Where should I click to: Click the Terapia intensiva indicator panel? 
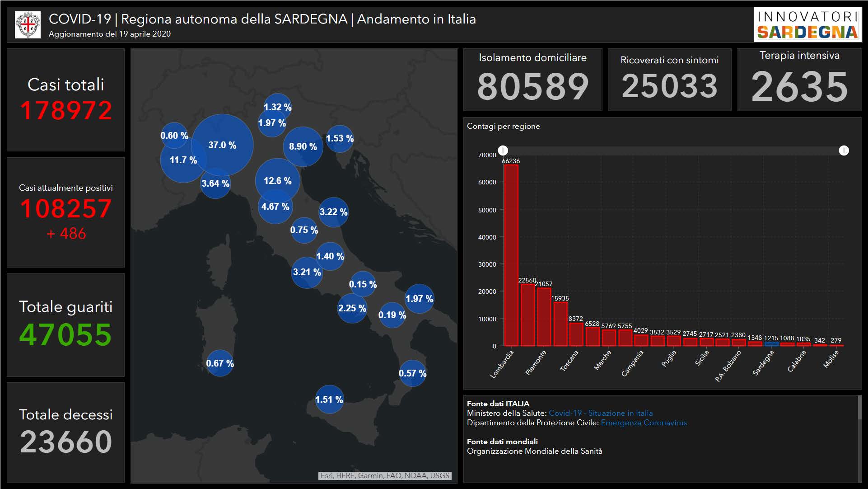tap(799, 80)
